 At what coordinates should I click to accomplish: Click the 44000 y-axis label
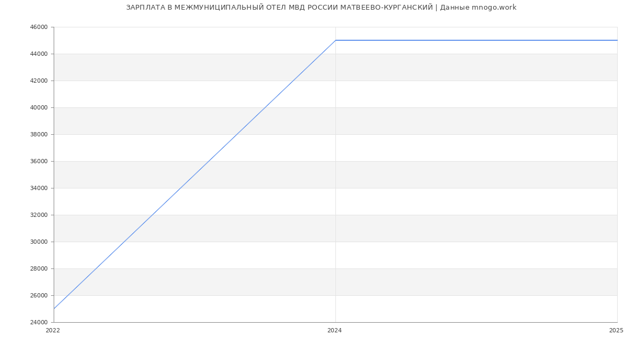[x=39, y=54]
